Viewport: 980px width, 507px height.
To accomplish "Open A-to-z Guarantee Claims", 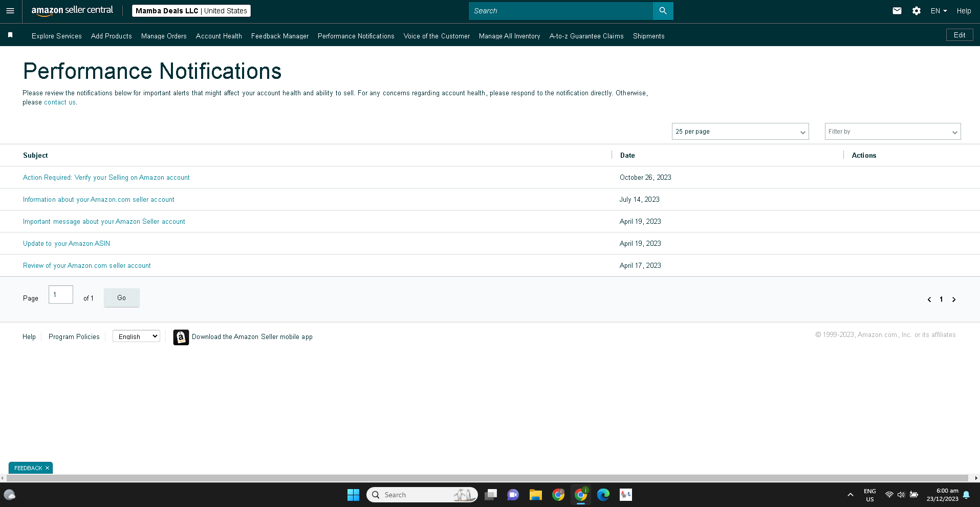I will (x=586, y=36).
